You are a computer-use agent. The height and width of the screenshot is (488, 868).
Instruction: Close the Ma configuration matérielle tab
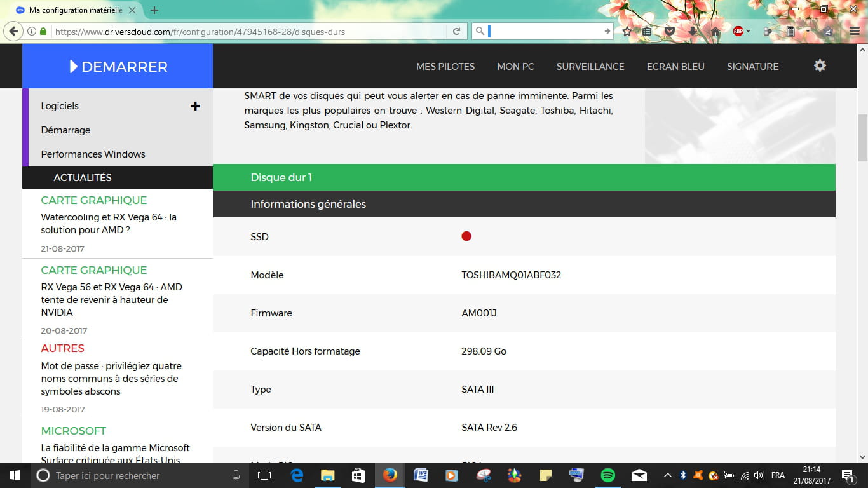[x=132, y=10]
